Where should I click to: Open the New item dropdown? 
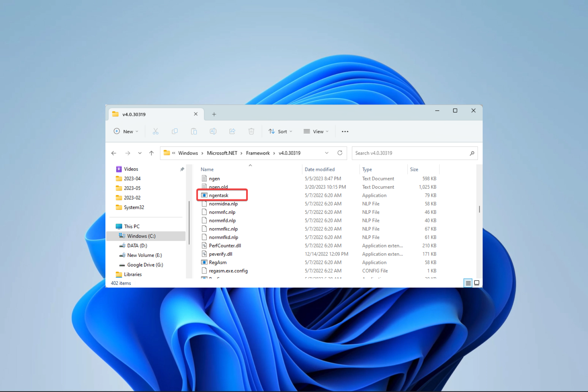pos(126,131)
